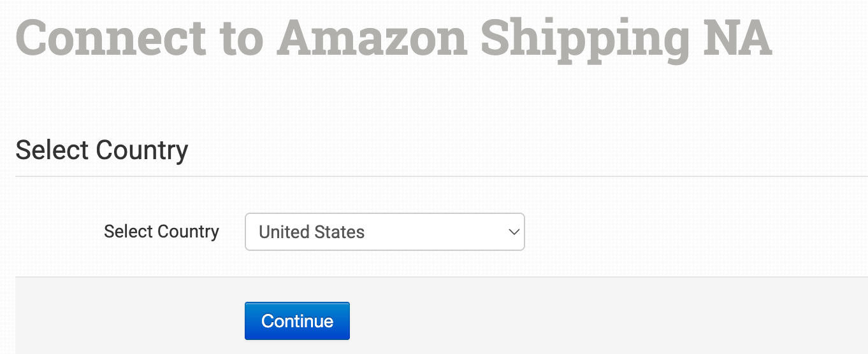Click the Continue button
The width and height of the screenshot is (868, 354).
coord(297,321)
